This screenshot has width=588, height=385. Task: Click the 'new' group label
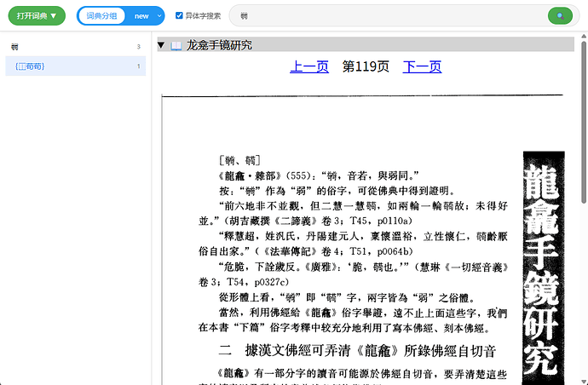point(141,16)
